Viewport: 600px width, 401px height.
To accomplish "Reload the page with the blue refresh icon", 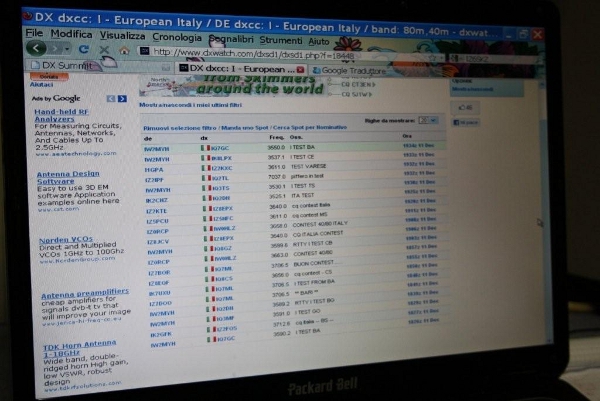I will pos(84,49).
